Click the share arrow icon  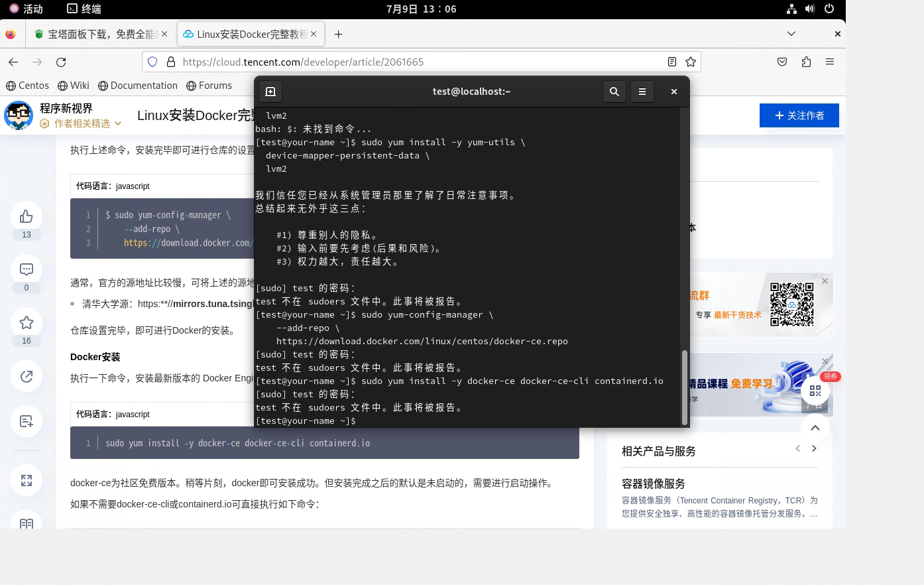tap(27, 376)
